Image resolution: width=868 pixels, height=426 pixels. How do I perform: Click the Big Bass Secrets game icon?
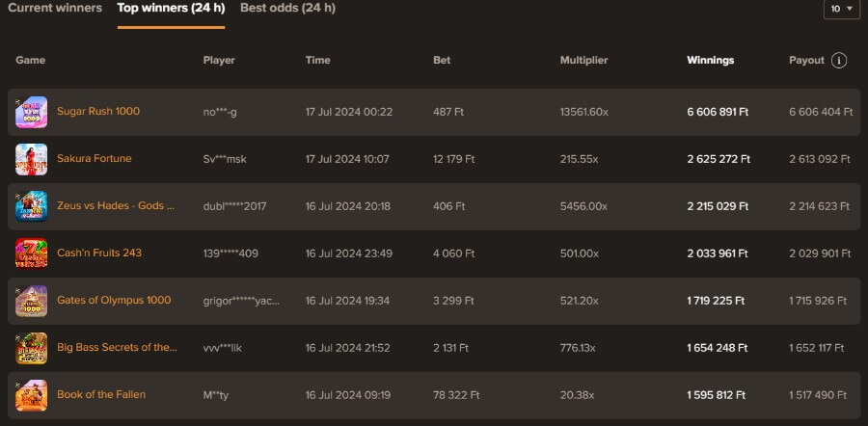pyautogui.click(x=31, y=348)
